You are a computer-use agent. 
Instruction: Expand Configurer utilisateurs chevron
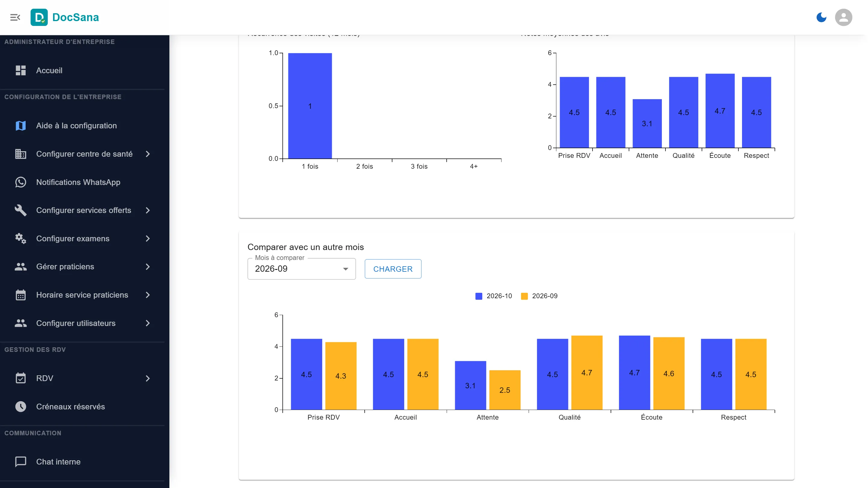(148, 323)
